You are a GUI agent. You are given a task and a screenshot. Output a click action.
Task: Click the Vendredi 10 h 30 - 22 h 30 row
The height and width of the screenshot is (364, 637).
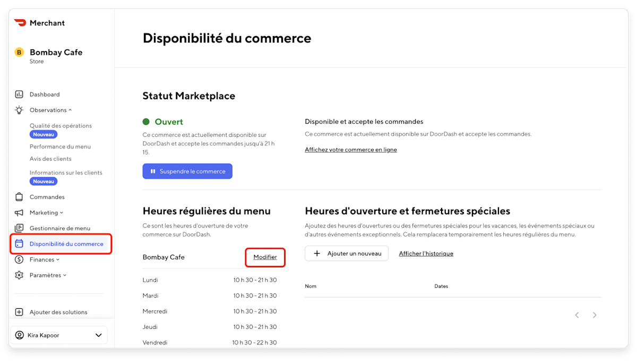coord(210,343)
